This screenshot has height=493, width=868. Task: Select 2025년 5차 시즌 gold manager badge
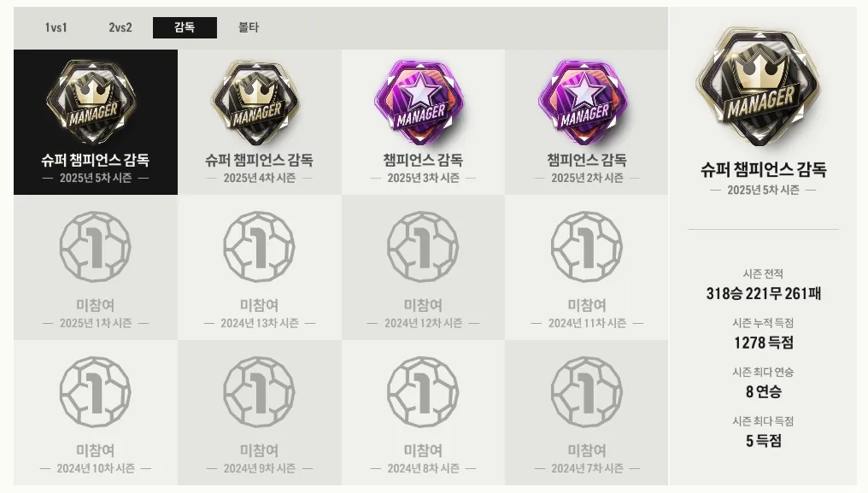[92, 101]
